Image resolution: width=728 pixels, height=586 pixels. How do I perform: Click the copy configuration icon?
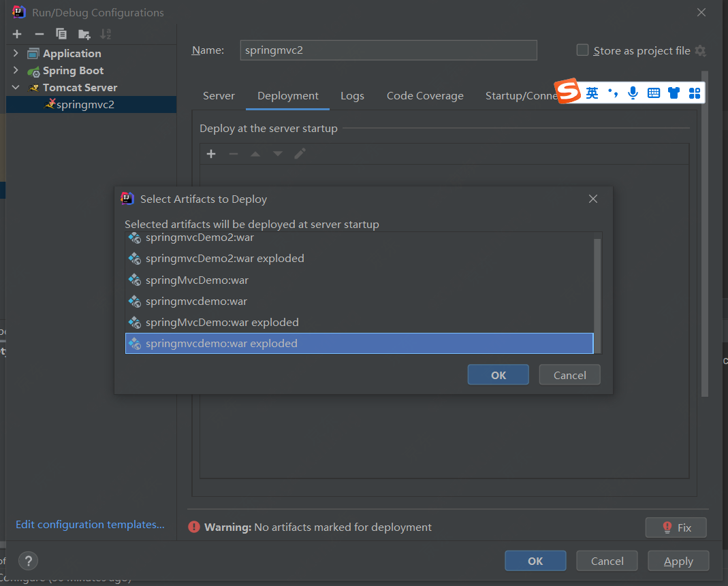(61, 34)
